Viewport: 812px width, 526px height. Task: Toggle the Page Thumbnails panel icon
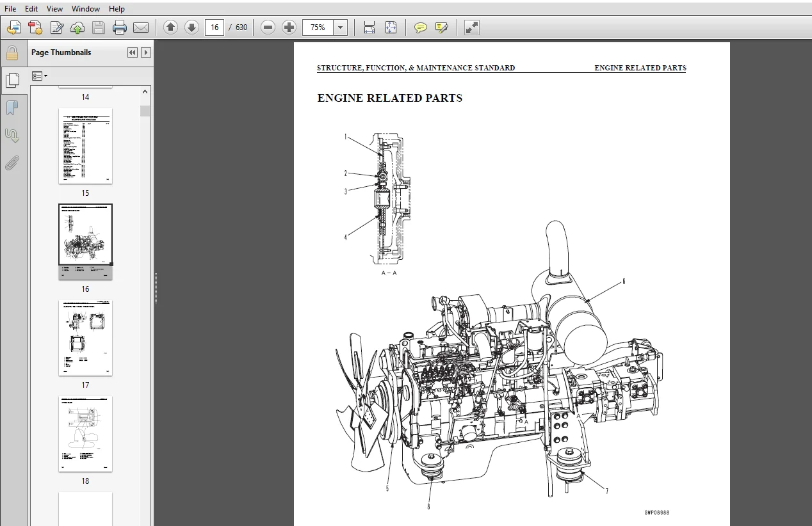click(x=12, y=80)
